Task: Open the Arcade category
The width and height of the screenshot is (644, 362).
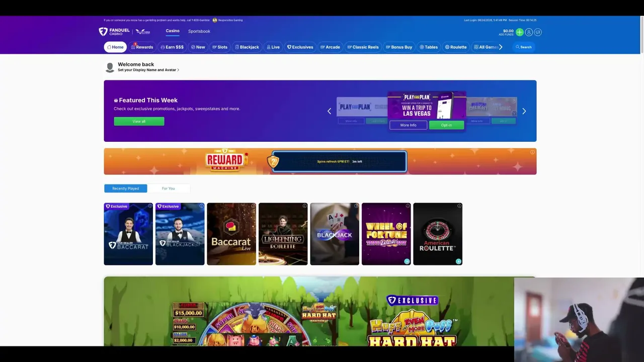Action: pyautogui.click(x=330, y=47)
